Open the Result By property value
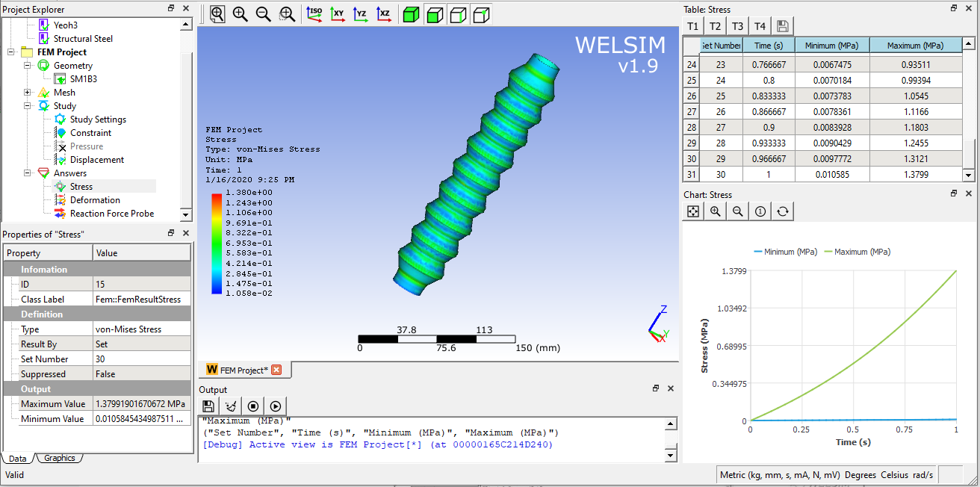This screenshot has height=487, width=980. click(x=141, y=344)
